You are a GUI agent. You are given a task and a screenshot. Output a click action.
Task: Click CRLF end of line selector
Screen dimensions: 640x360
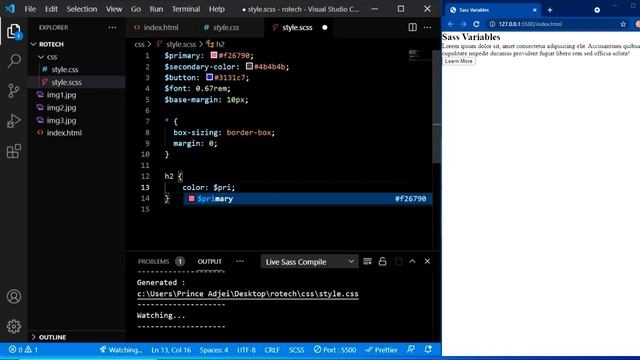click(272, 350)
